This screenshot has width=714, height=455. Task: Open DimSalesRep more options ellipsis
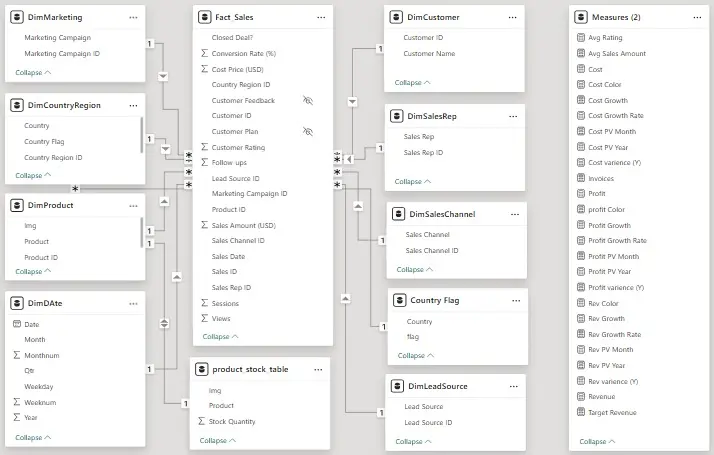click(x=513, y=116)
